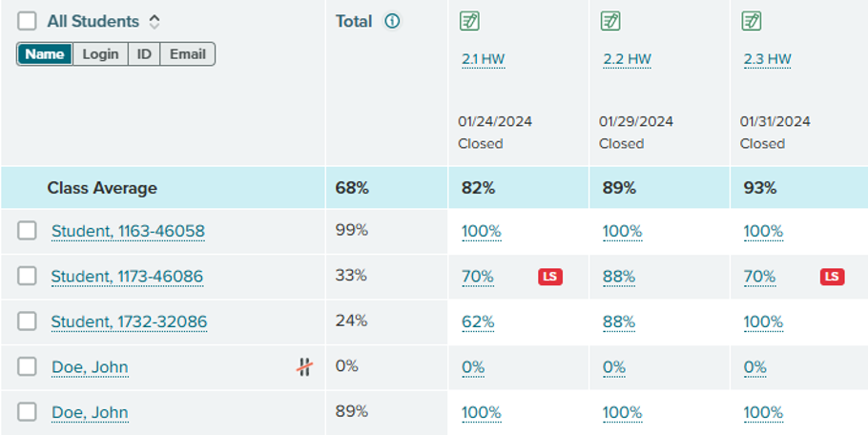Click the assignment icon above 2.1 HW

tap(469, 21)
